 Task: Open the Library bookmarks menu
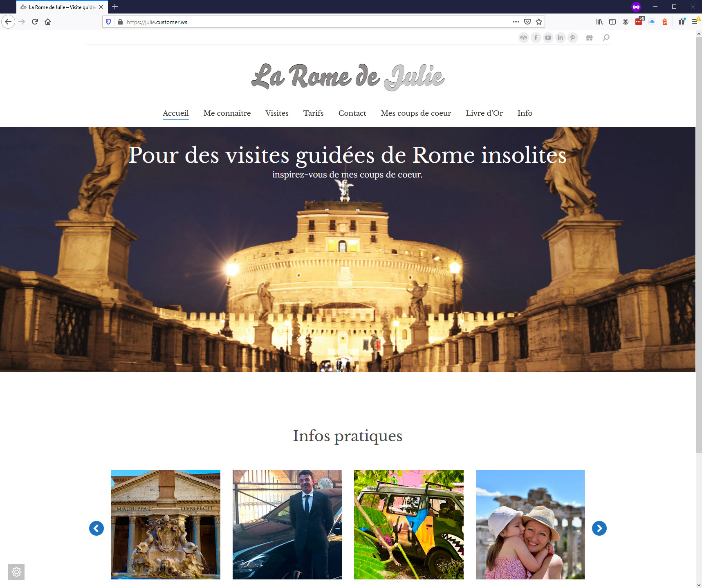[x=599, y=22]
